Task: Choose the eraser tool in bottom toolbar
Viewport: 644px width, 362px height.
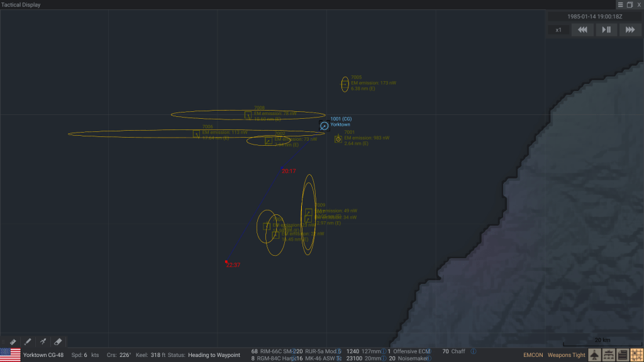Action: (x=58, y=342)
